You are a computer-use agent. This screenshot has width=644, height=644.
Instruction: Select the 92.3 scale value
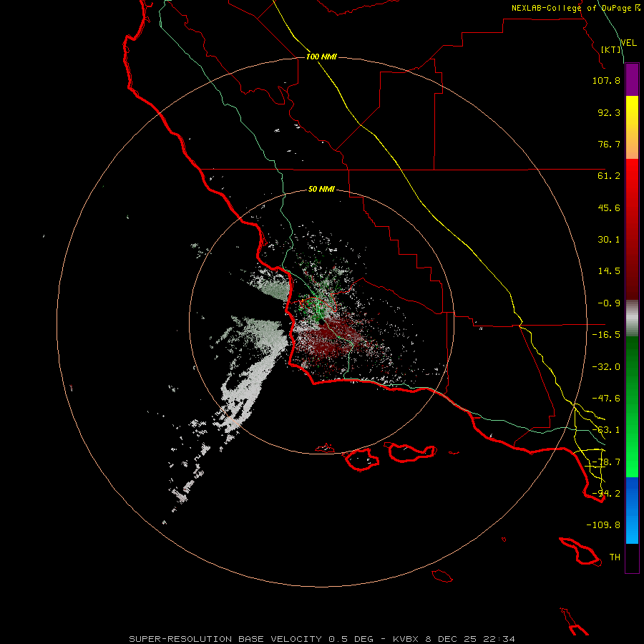(609, 112)
